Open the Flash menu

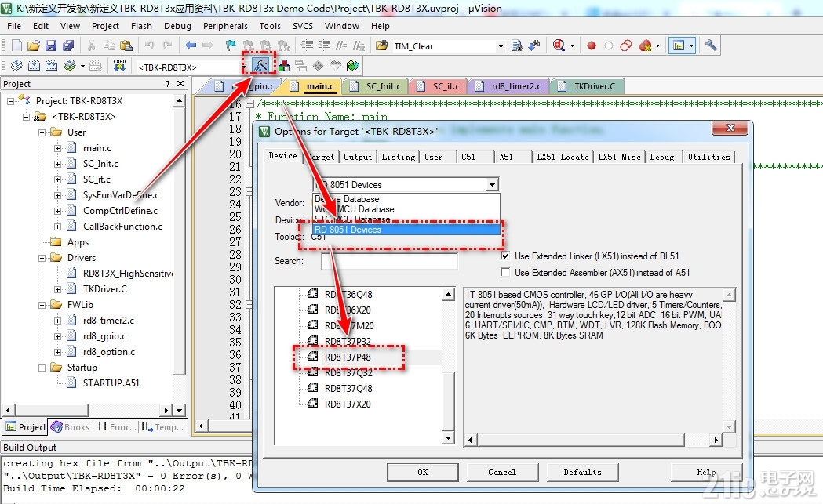(x=141, y=26)
